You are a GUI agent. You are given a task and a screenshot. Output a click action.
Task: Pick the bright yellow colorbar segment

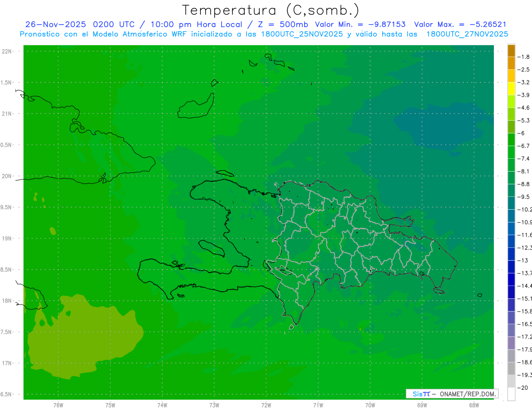tap(511, 89)
